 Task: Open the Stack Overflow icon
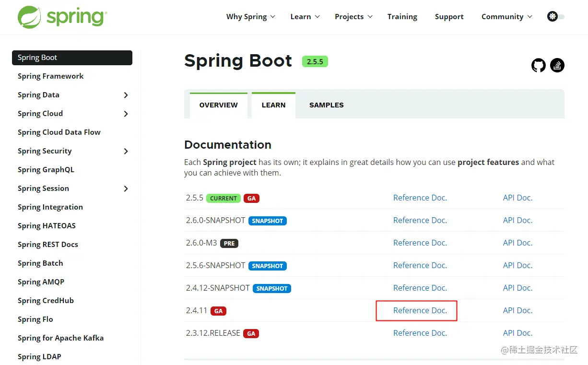pyautogui.click(x=557, y=65)
